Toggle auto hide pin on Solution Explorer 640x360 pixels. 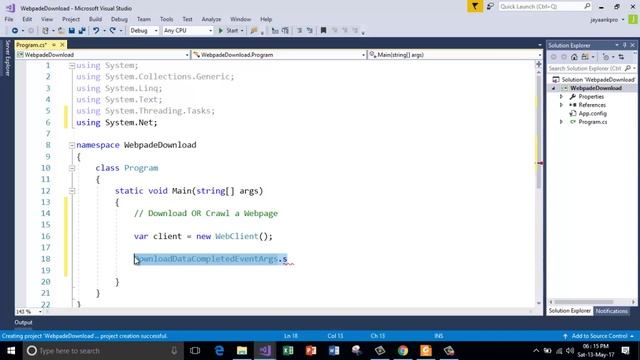tap(624, 45)
